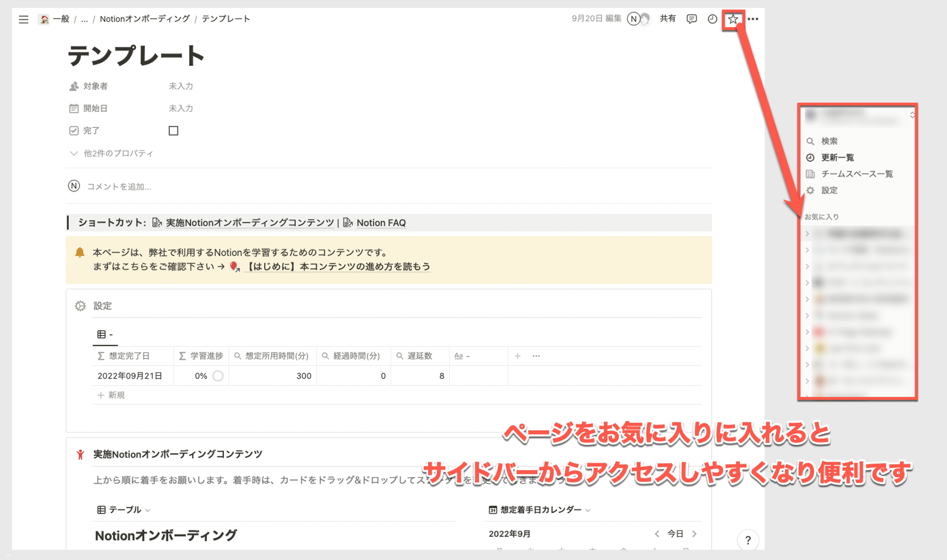
Task: Click the 2022年09月21日 table cell
Action: 133,376
